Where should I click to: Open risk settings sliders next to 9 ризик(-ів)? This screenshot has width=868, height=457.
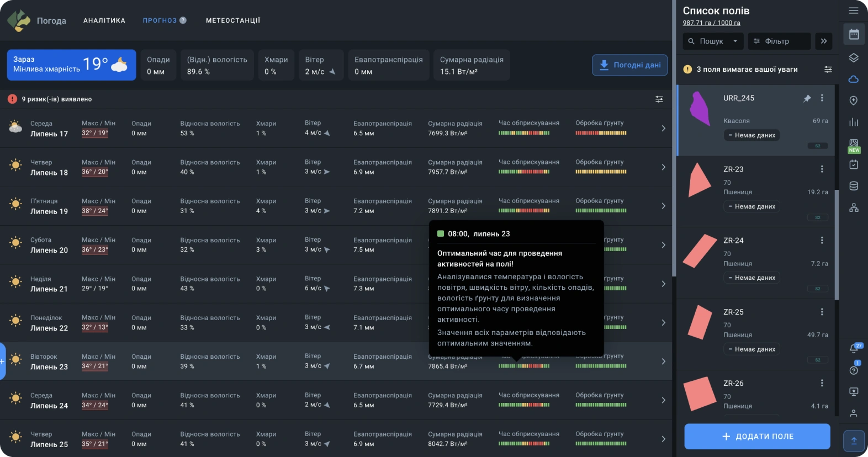tap(659, 99)
